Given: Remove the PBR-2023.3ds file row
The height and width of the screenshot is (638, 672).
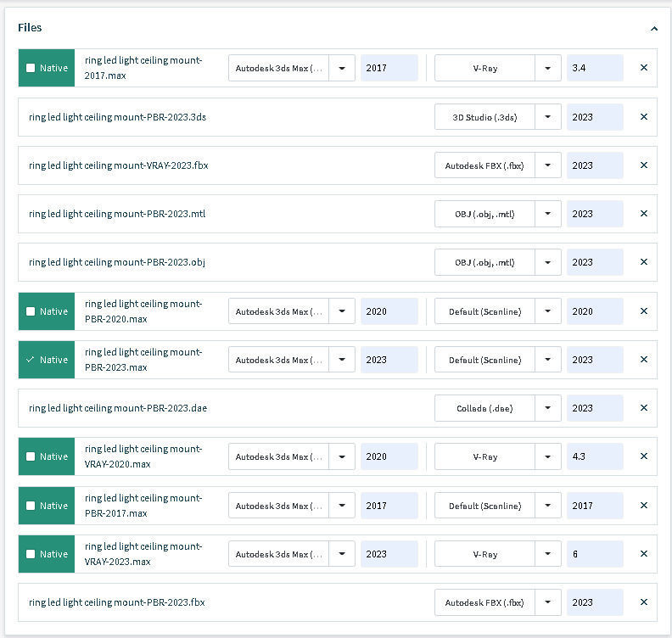Looking at the screenshot, I should pos(643,117).
